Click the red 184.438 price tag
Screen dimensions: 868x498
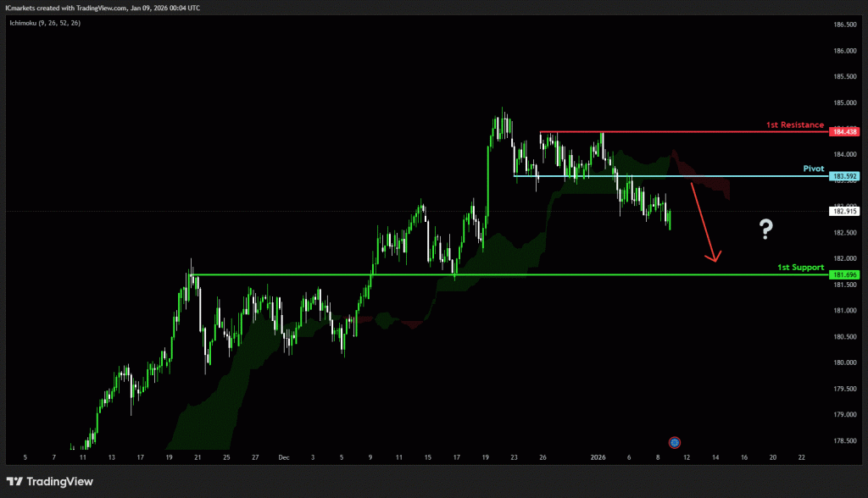point(845,132)
